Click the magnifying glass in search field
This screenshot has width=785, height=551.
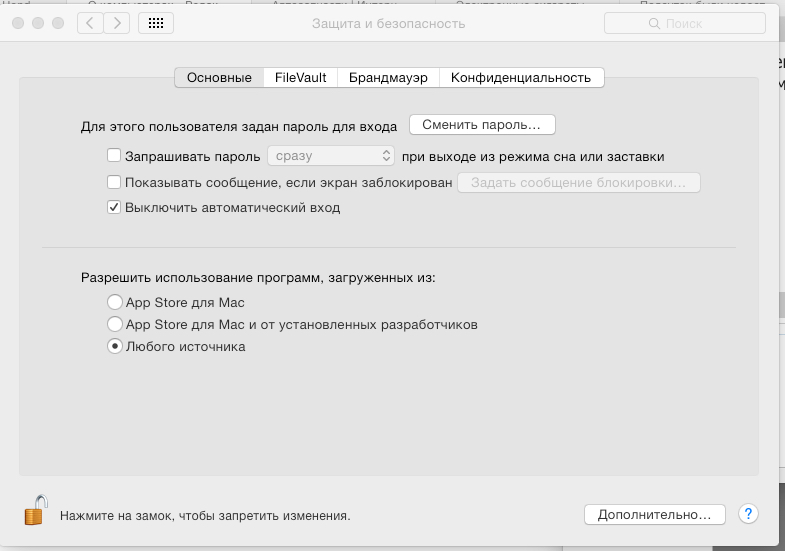pyautogui.click(x=655, y=23)
